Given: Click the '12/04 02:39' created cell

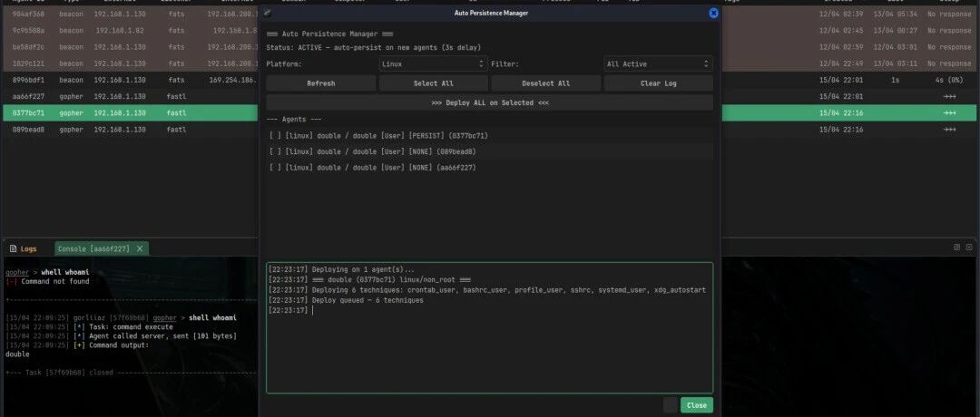Looking at the screenshot, I should [840, 14].
